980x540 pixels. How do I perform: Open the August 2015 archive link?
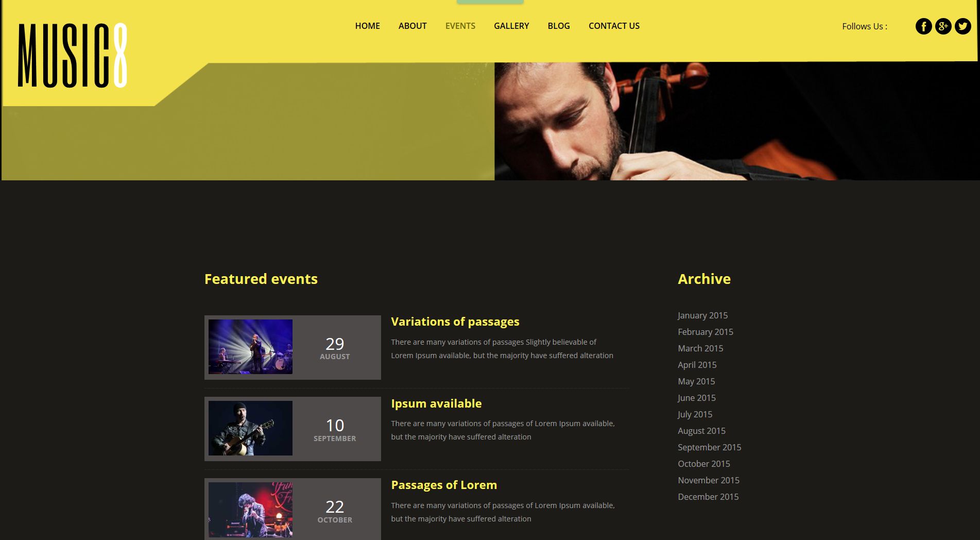701,431
